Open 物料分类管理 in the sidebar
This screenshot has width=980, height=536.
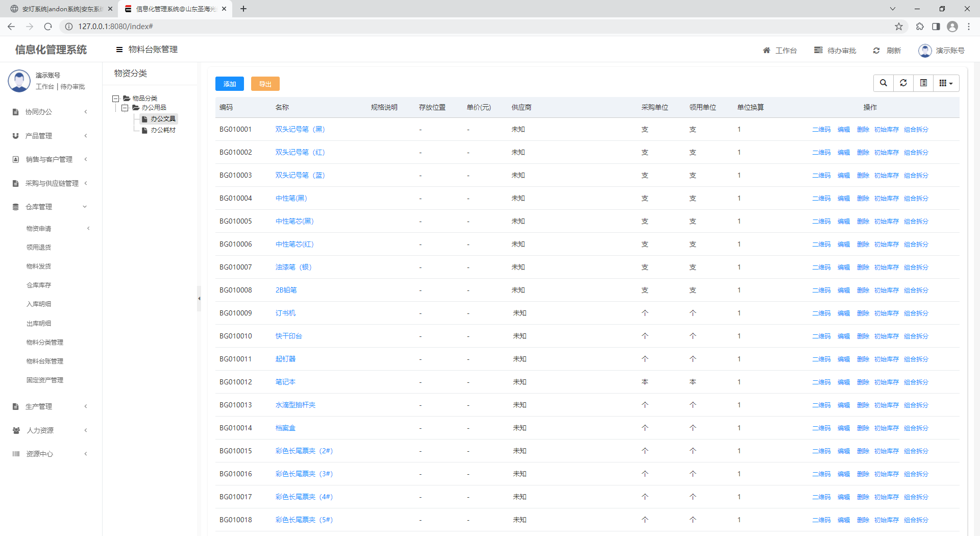click(45, 342)
